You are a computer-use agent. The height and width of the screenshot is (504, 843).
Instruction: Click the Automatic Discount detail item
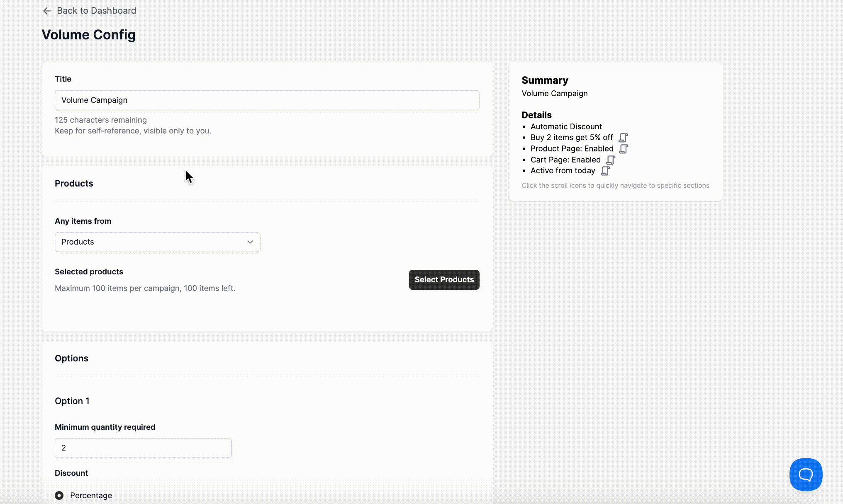(566, 127)
